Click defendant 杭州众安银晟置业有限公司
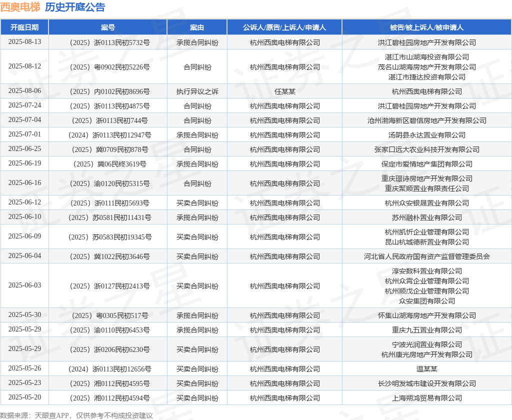This screenshot has width=512, height=420. 427,203
